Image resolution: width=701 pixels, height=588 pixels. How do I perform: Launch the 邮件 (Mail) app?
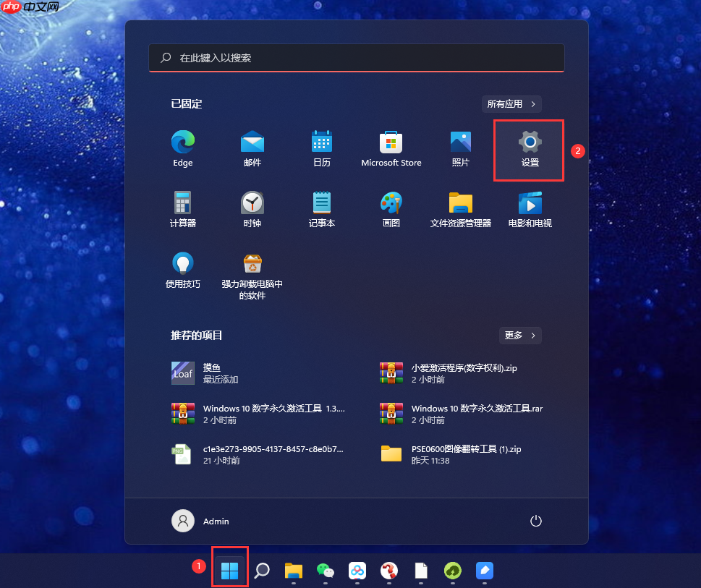[252, 141]
